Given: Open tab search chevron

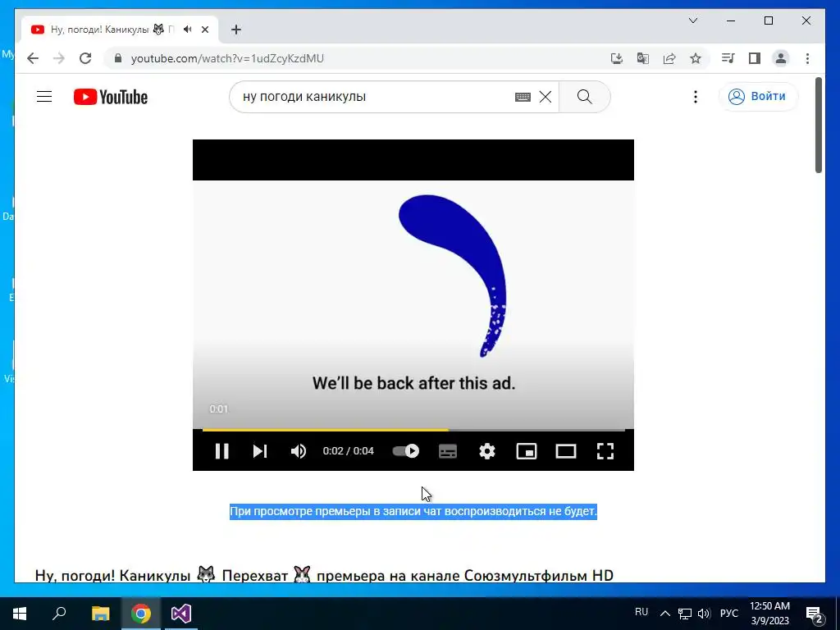Looking at the screenshot, I should tap(692, 21).
